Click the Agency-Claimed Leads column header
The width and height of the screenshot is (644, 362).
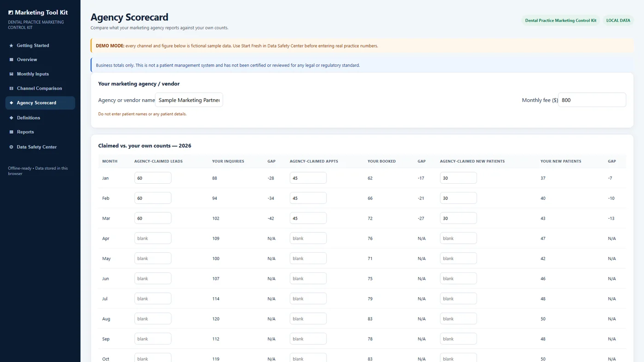[159, 161]
